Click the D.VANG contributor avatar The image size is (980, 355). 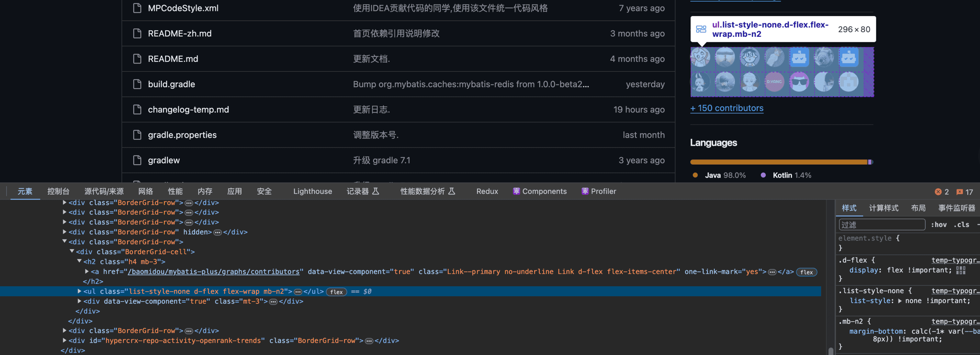(774, 82)
